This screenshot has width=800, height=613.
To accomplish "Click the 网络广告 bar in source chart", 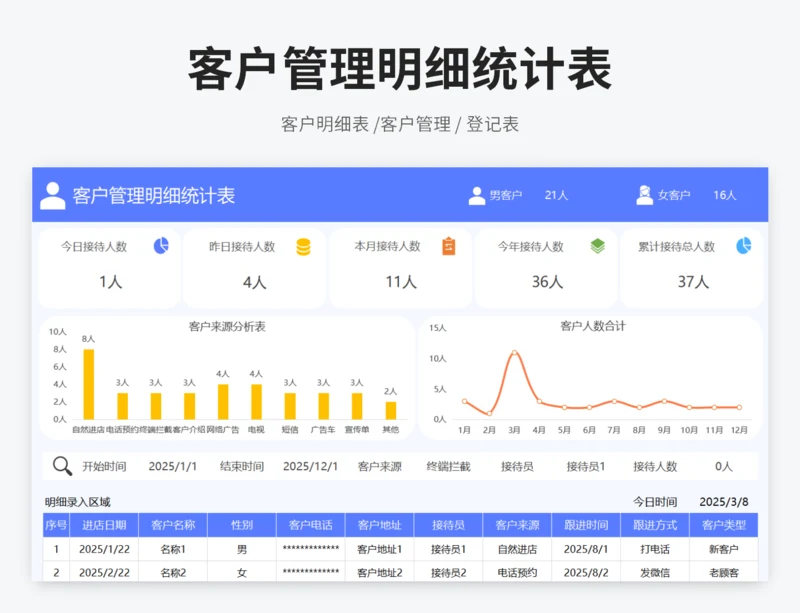I will tap(223, 402).
